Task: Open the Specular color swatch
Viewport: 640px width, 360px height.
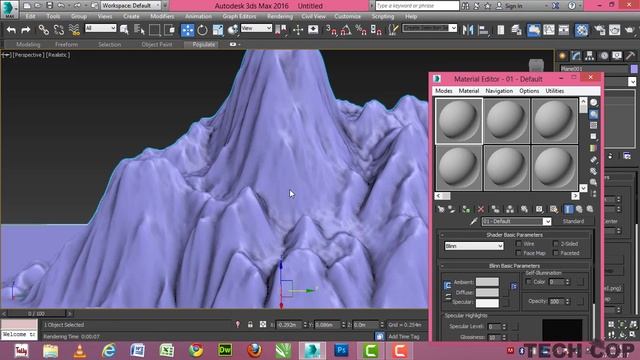Action: click(x=487, y=302)
